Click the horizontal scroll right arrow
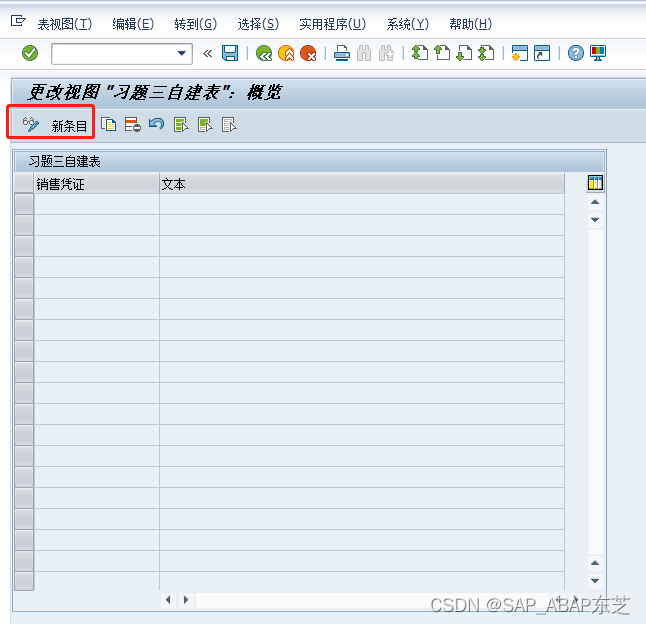This screenshot has width=646, height=624. 186,600
